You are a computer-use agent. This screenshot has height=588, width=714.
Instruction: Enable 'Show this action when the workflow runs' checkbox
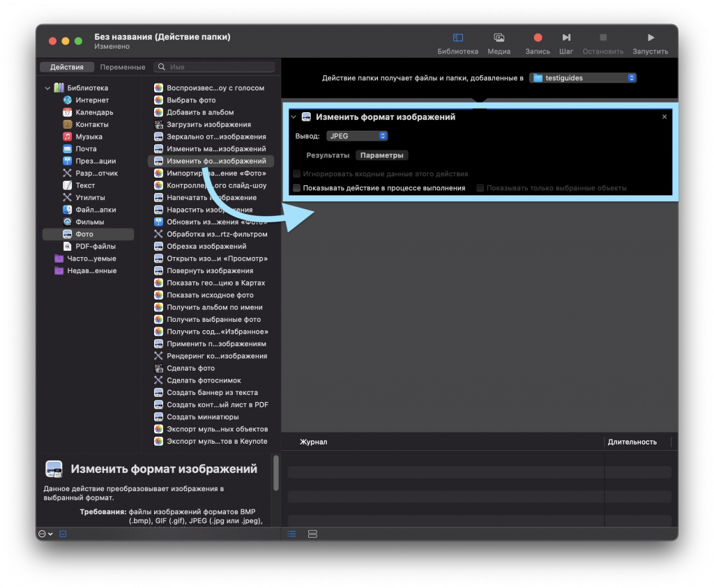297,188
